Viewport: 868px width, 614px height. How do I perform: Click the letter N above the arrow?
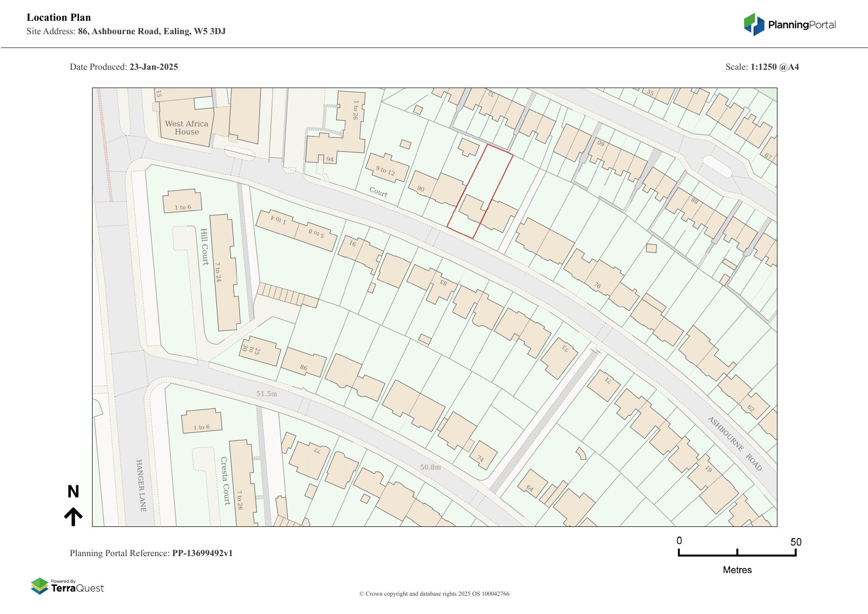tap(73, 492)
